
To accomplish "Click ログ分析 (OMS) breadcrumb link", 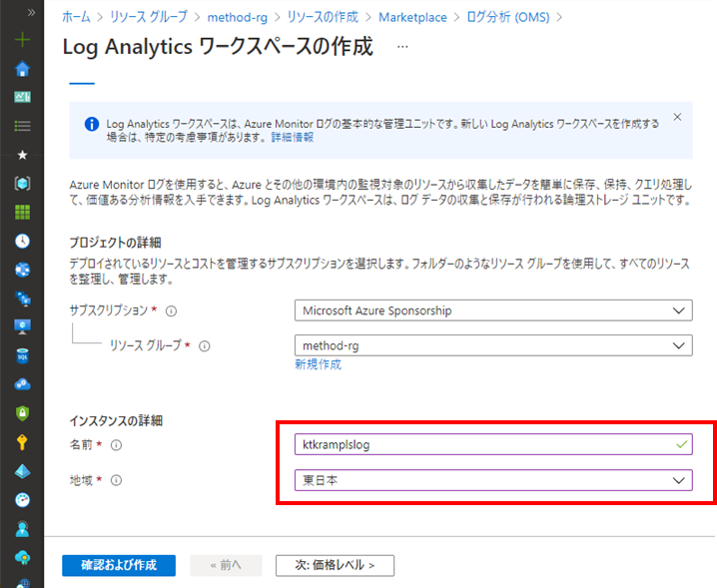I will coord(508,17).
